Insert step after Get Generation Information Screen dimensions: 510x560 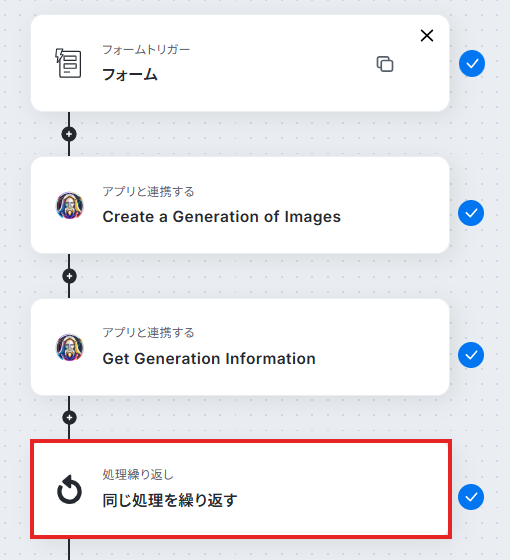[x=69, y=418]
